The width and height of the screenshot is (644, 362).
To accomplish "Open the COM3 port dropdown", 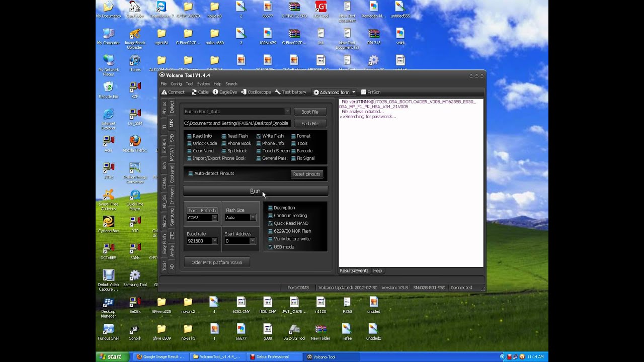I will [x=214, y=218].
